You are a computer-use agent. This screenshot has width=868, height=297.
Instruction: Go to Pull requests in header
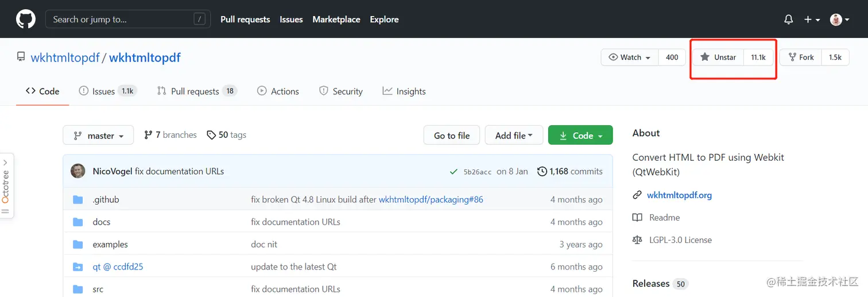pos(245,19)
